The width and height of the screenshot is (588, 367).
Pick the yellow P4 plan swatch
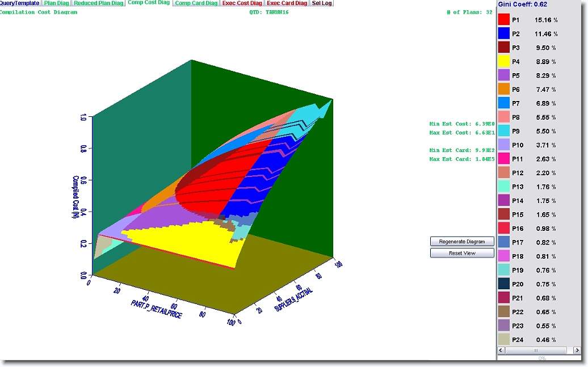coord(504,61)
